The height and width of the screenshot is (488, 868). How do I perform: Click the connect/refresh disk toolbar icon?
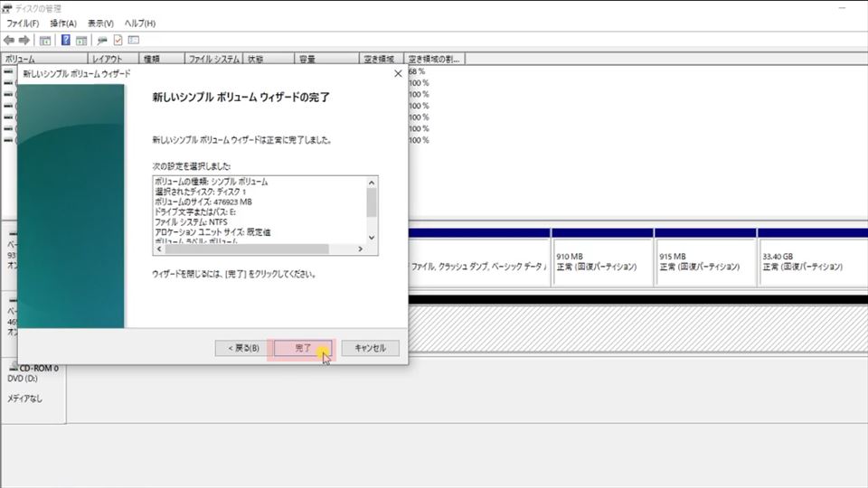coord(102,41)
